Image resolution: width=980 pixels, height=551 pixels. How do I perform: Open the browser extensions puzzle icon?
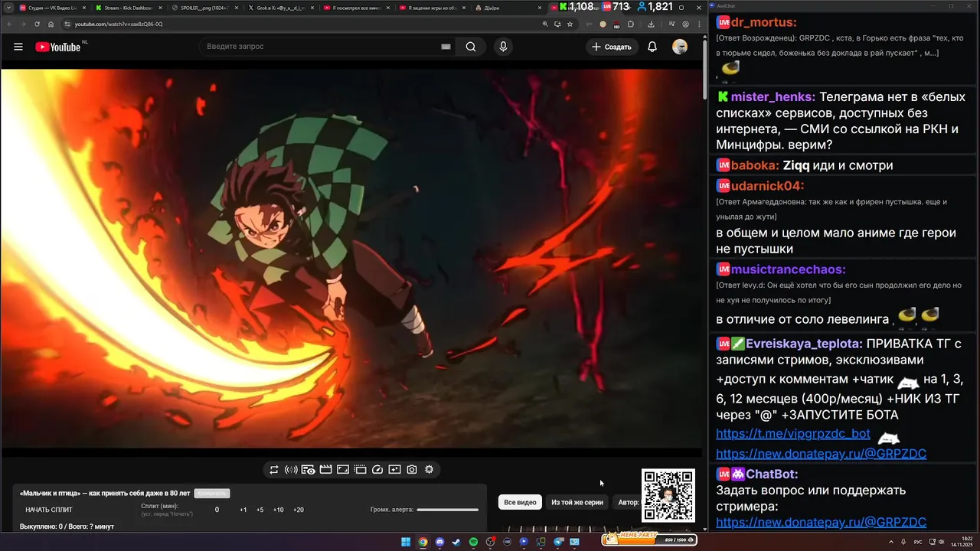[x=632, y=24]
